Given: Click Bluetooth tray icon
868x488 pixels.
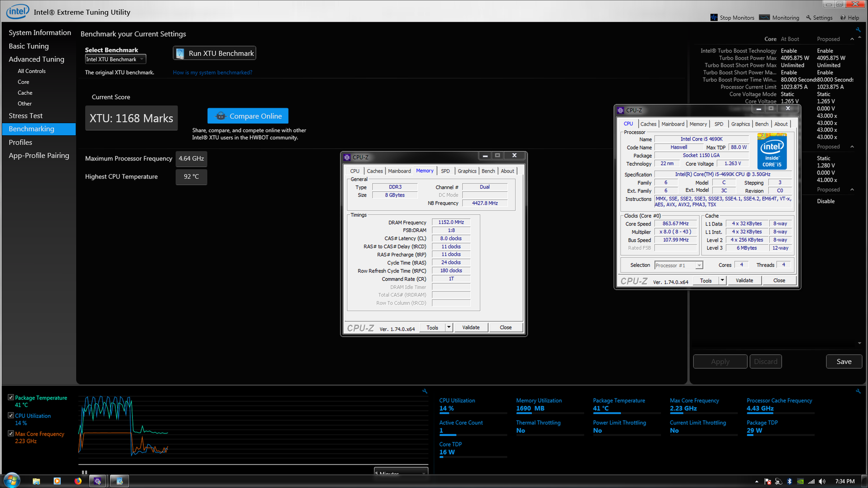Looking at the screenshot, I should pos(789,482).
